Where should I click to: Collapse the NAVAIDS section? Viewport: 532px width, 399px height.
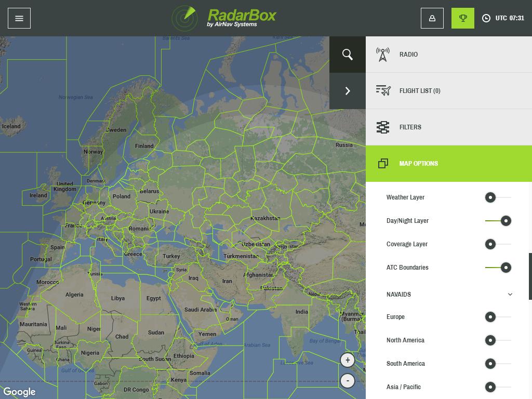click(510, 295)
